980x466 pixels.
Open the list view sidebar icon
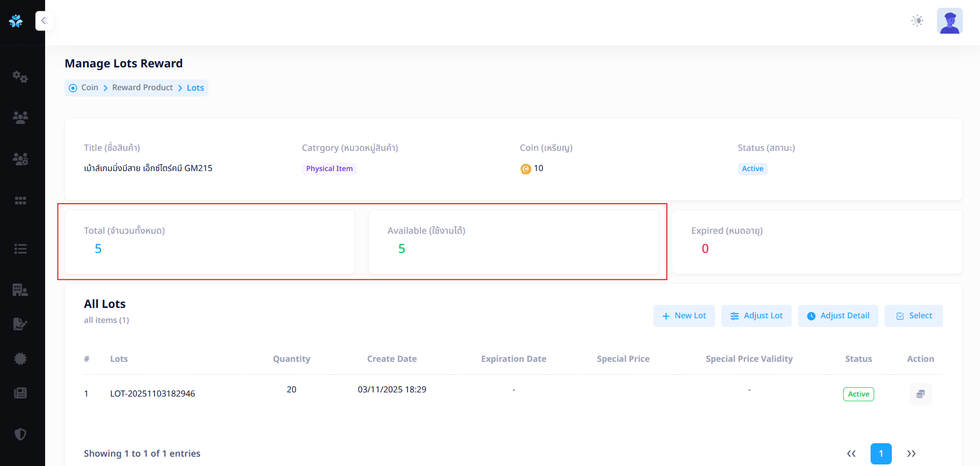[x=20, y=249]
